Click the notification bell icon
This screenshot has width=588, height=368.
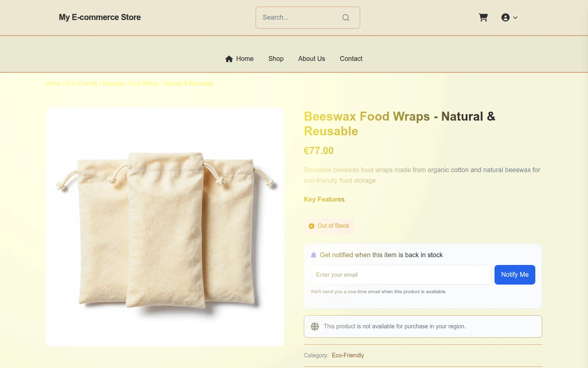(314, 255)
